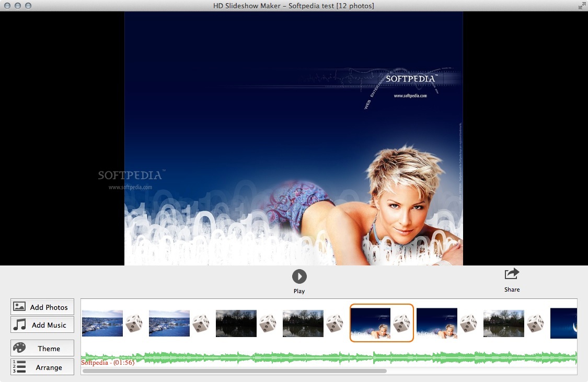Click the window zoom button
Image resolution: width=588 pixels, height=382 pixels.
click(x=28, y=6)
